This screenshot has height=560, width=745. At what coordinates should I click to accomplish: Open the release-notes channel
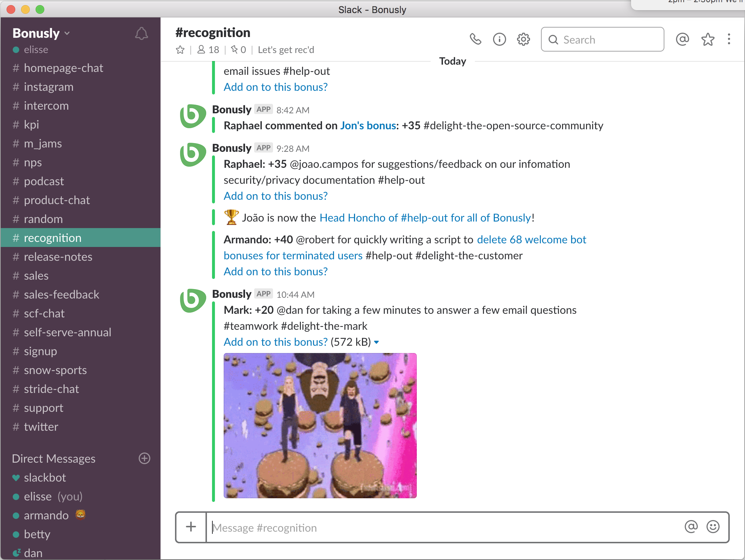point(81,257)
